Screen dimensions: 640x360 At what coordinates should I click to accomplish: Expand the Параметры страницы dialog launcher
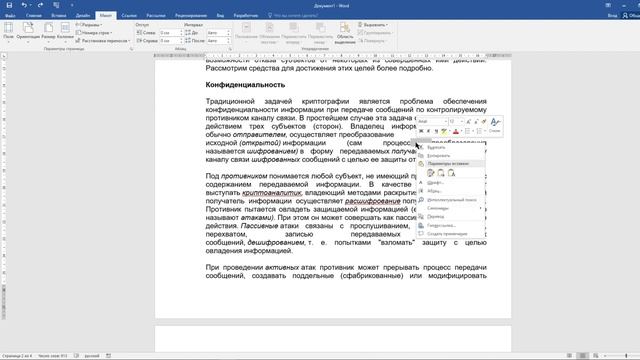(x=131, y=49)
